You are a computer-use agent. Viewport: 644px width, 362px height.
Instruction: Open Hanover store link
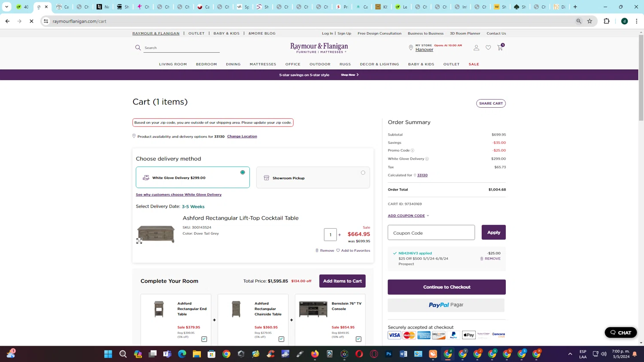(x=424, y=50)
